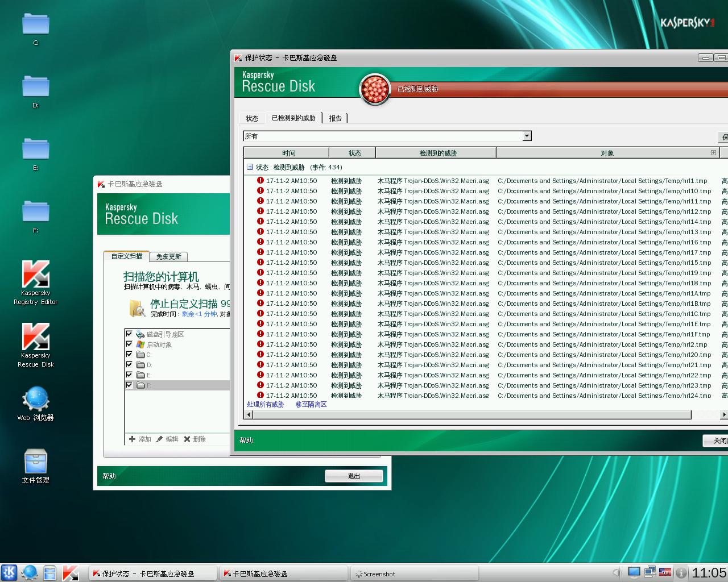Click the column chooser icon in 对象 header
This screenshot has width=728, height=582.
(713, 152)
